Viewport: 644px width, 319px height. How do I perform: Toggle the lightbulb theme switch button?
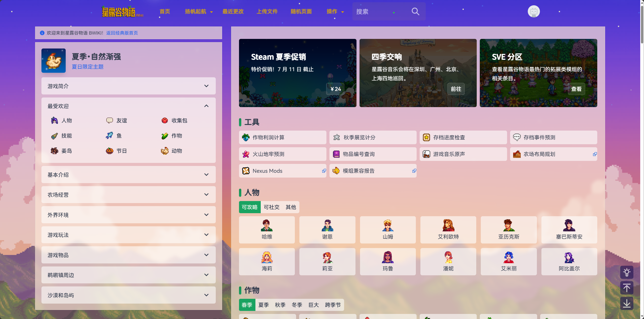point(627,272)
